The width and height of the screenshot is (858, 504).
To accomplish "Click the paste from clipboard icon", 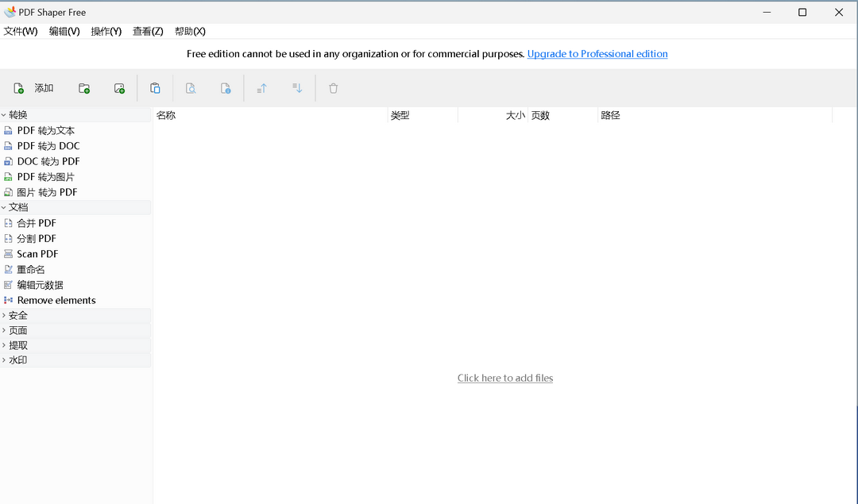I will click(155, 87).
